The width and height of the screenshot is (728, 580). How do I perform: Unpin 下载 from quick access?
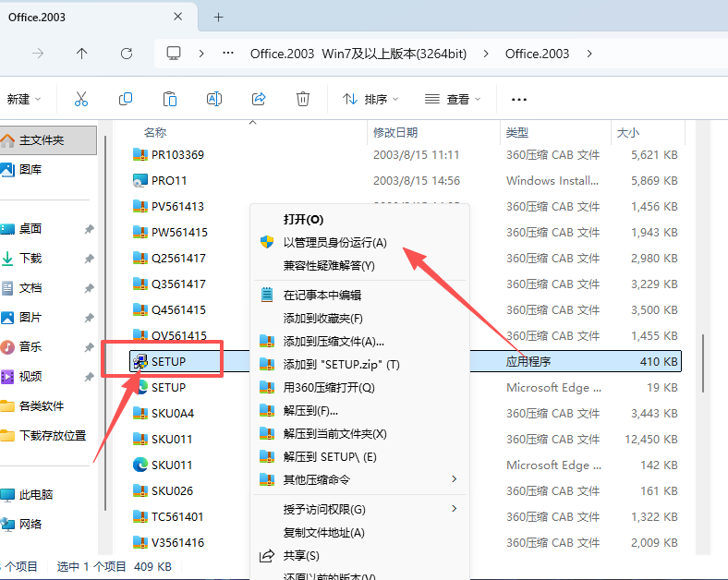click(89, 259)
